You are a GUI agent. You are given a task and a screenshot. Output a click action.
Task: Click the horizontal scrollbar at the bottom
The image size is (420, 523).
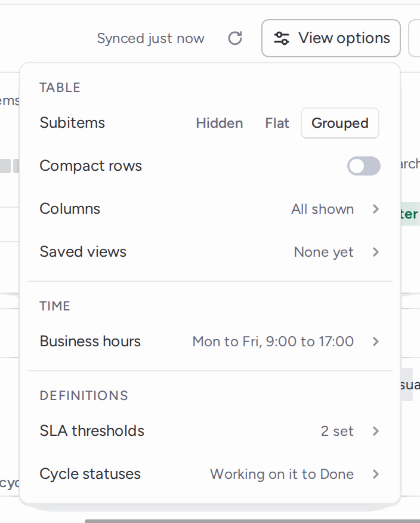point(252,521)
